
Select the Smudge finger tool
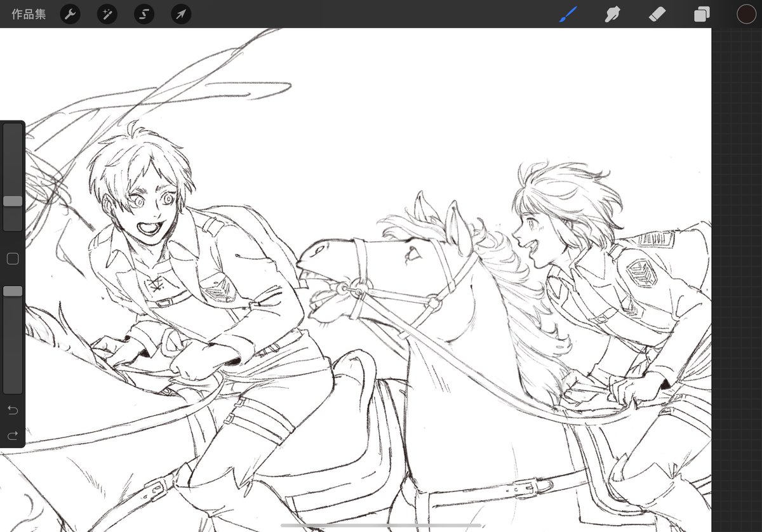click(x=612, y=14)
